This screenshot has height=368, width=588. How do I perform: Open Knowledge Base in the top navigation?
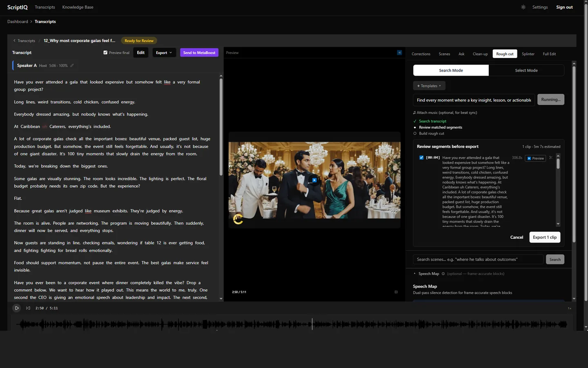pos(78,7)
